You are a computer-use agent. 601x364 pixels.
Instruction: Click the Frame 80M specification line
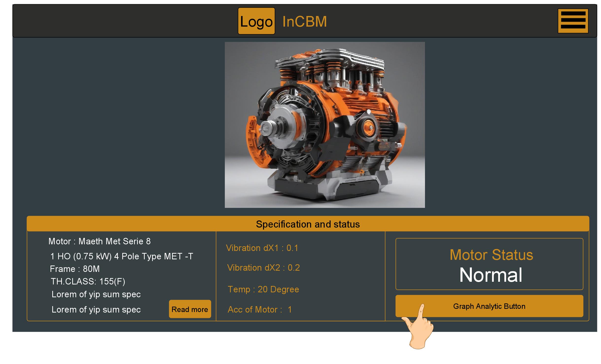[75, 269]
